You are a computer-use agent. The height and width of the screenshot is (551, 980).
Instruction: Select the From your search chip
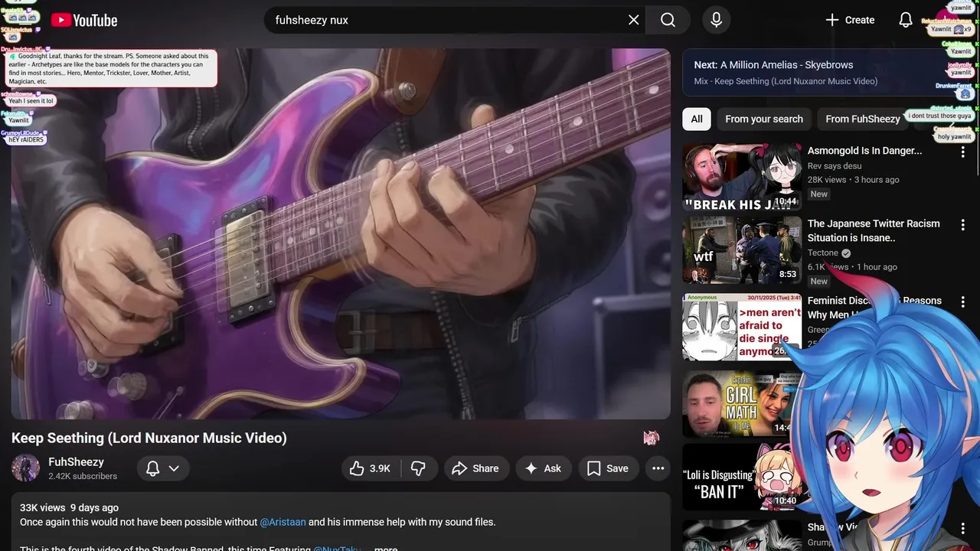[764, 119]
